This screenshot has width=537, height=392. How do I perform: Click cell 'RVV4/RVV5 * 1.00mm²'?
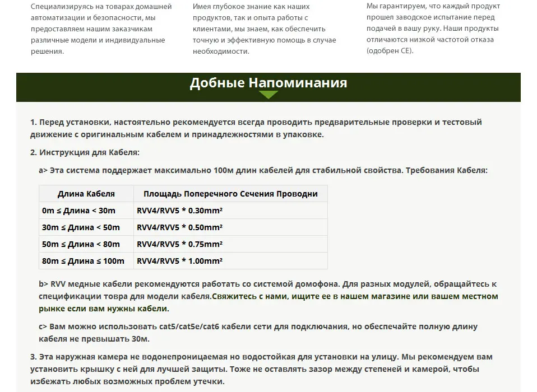[230, 260]
